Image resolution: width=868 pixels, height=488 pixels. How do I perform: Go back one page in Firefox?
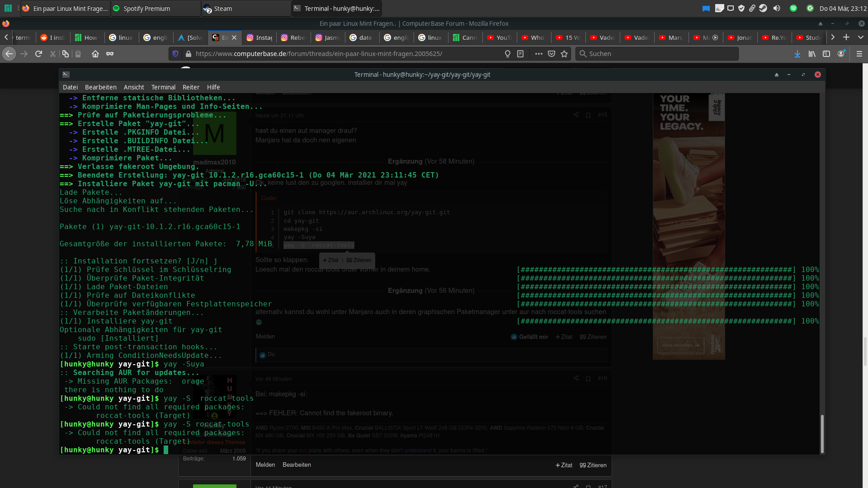(x=9, y=54)
